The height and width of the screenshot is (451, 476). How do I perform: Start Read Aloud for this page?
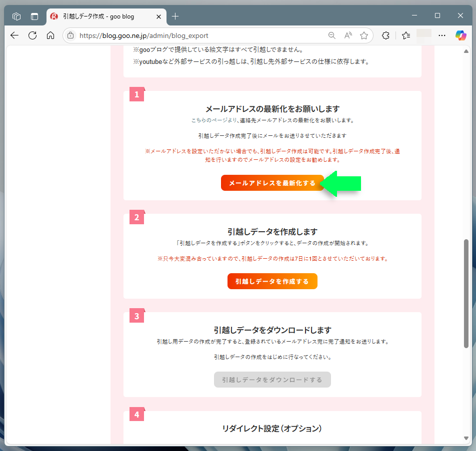tap(347, 35)
